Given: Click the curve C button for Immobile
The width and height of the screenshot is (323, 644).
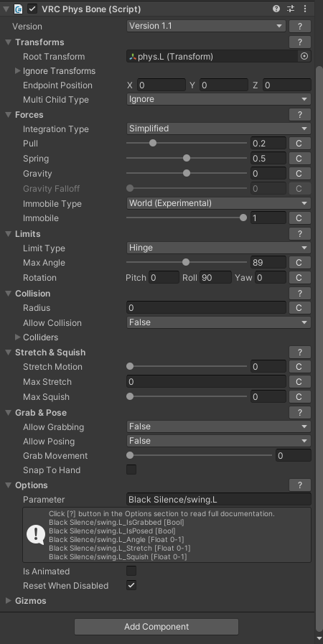Looking at the screenshot, I should click(299, 218).
